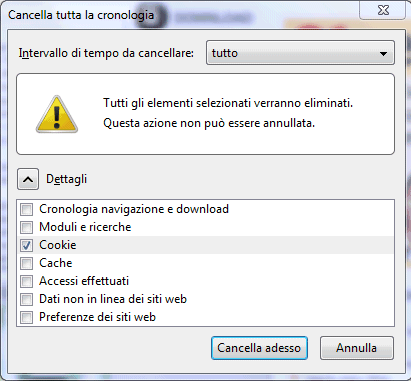Image resolution: width=411 pixels, height=381 pixels.
Task: Click the Cache list item label
Action: 55,263
